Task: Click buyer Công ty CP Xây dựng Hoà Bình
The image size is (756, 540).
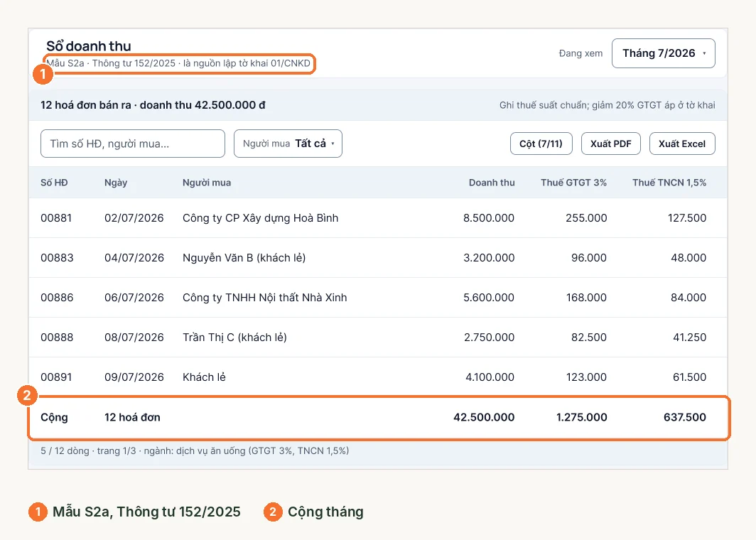Action: point(260,218)
